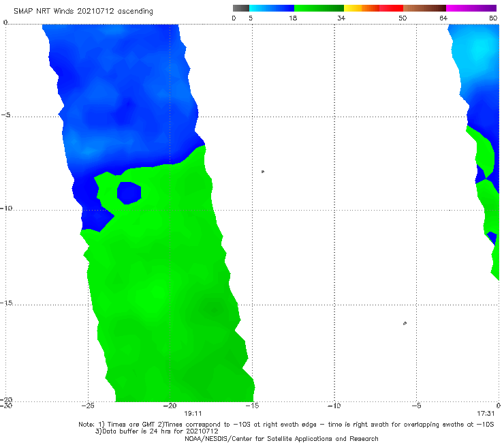Click the cyan-blue segment of the color bar

pos(272,8)
